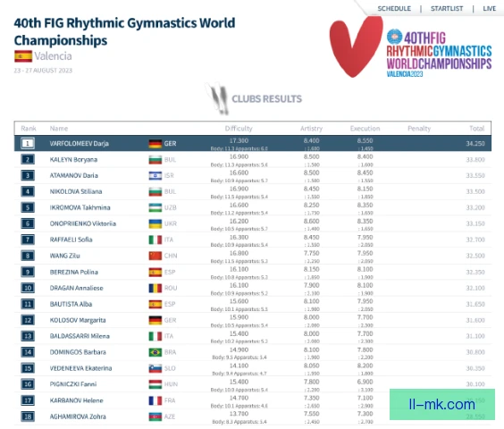Screen dimensions: 504x429
Task: Click Italy flag in BALDASSARRI Milena row
Action: [x=155, y=336]
